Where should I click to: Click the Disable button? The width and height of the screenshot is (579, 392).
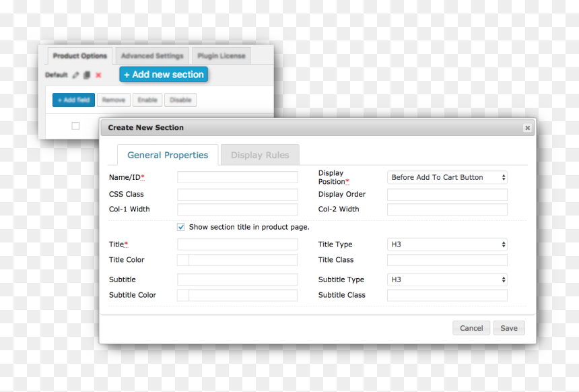pyautogui.click(x=180, y=100)
